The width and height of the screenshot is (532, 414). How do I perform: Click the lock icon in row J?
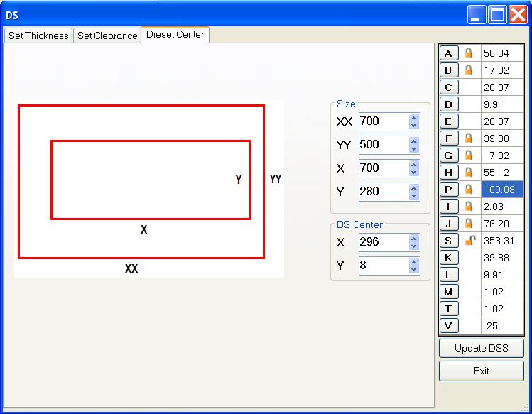pos(469,224)
